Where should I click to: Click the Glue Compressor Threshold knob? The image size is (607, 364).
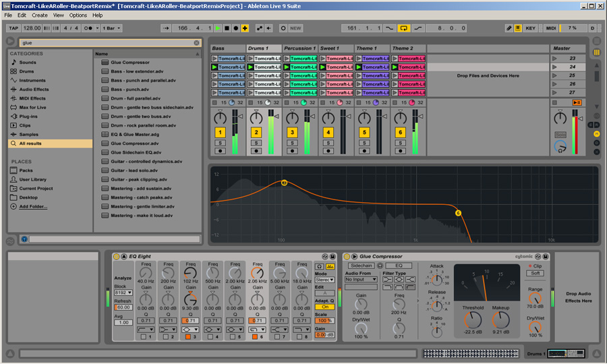coord(473,320)
